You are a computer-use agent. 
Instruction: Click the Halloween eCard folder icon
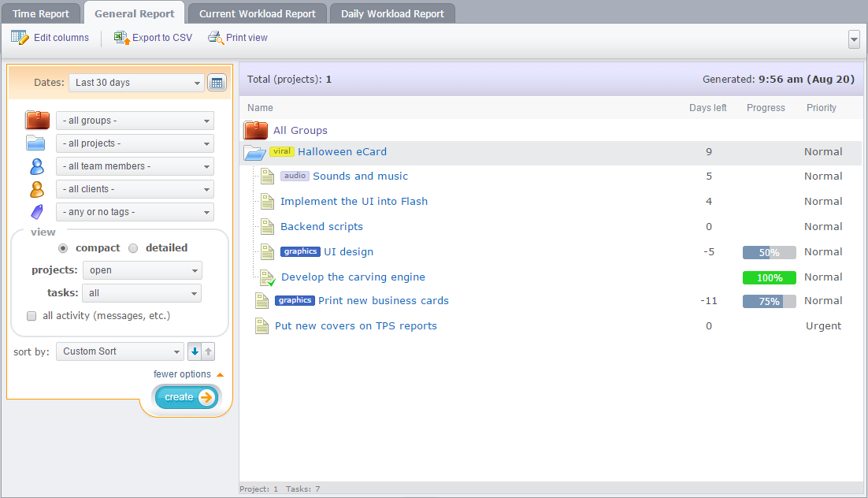tap(255, 153)
